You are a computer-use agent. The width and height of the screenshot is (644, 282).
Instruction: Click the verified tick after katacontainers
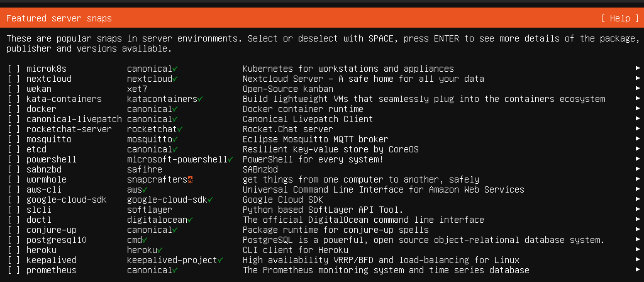(x=200, y=99)
